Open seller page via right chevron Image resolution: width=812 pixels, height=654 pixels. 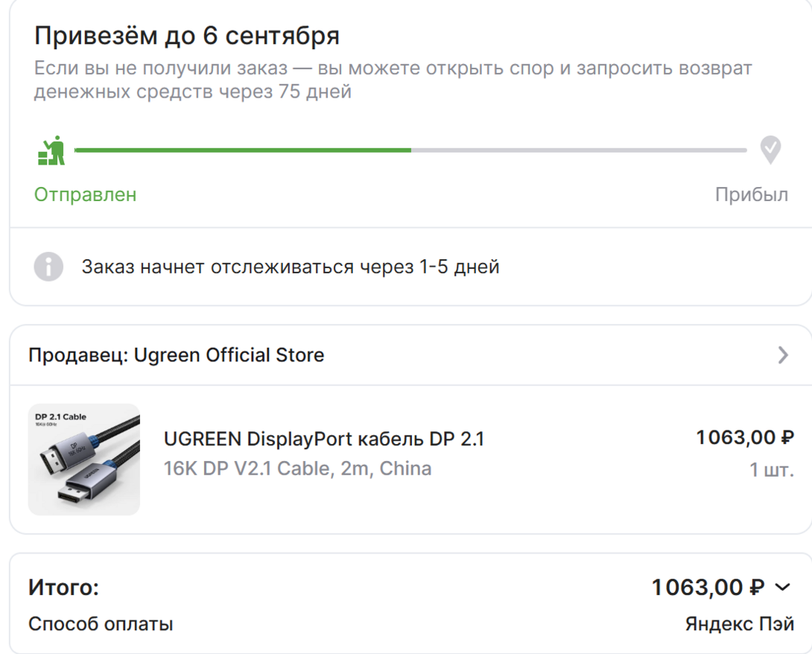click(x=782, y=355)
